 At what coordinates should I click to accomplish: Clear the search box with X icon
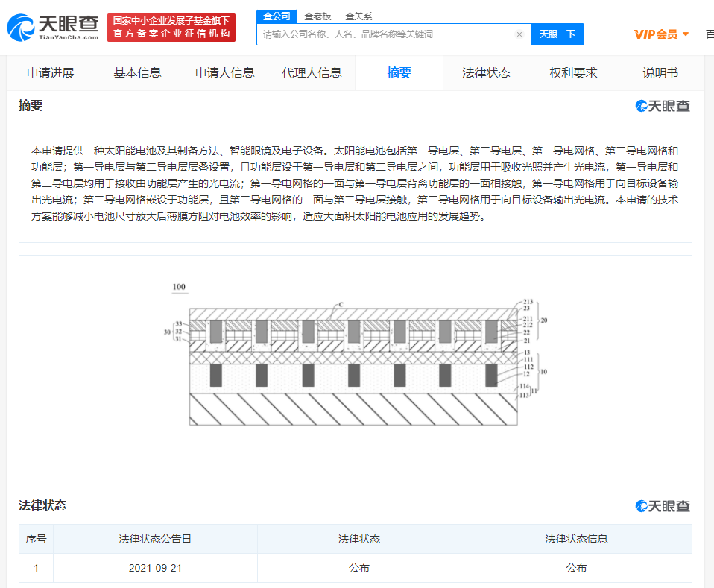[519, 34]
